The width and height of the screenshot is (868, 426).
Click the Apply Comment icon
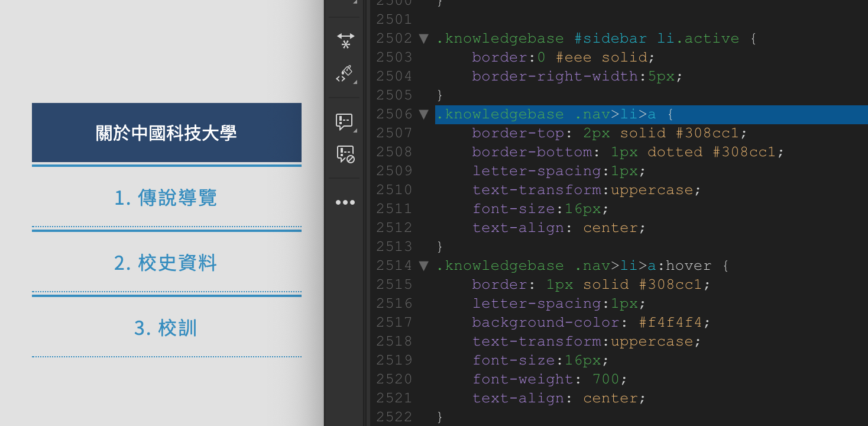[x=345, y=122]
